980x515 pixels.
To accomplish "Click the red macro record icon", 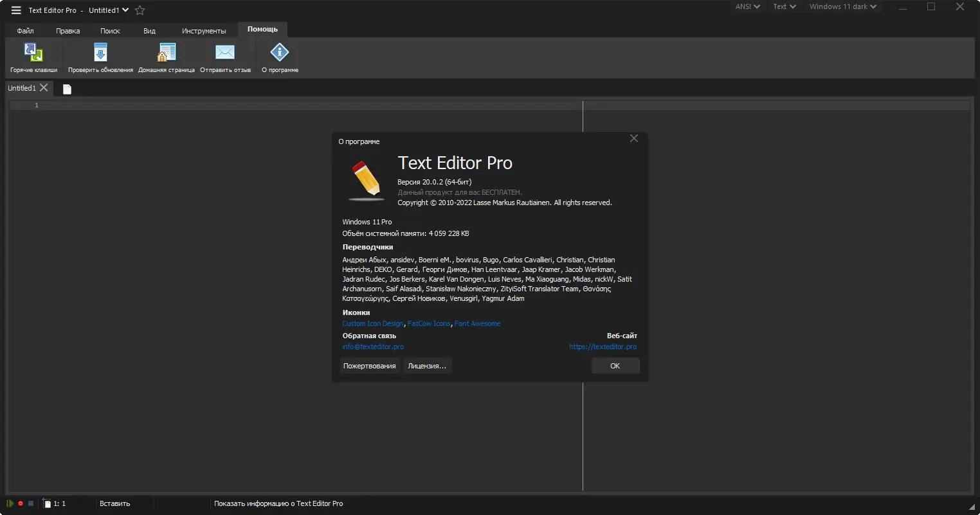I will point(19,503).
